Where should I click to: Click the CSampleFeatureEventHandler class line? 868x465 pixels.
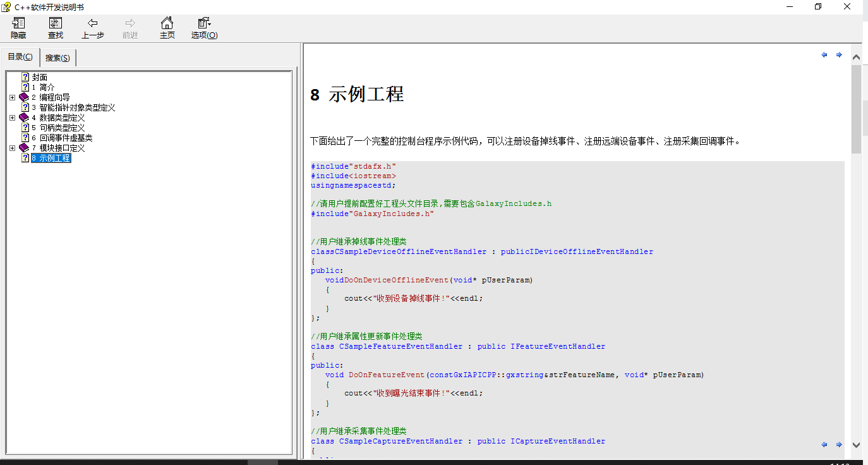[x=458, y=346]
